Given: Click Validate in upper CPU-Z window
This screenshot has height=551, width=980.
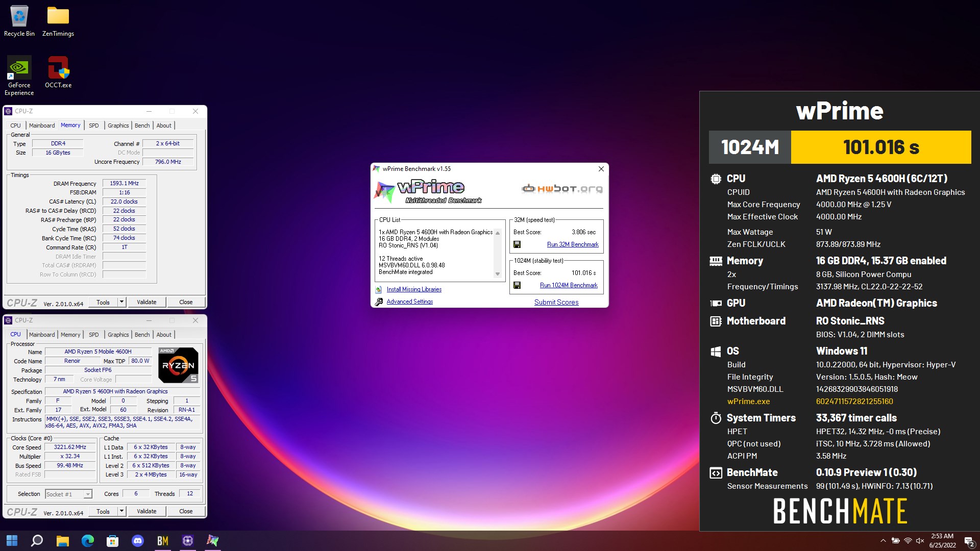Looking at the screenshot, I should (x=146, y=302).
